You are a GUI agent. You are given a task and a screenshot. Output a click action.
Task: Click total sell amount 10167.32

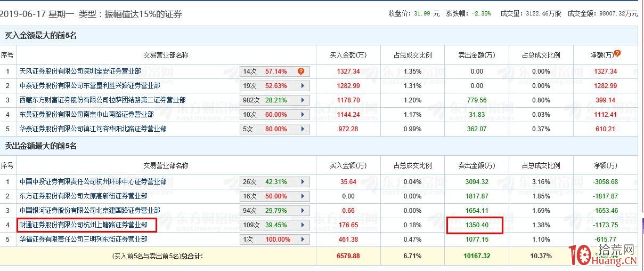pyautogui.click(x=477, y=256)
